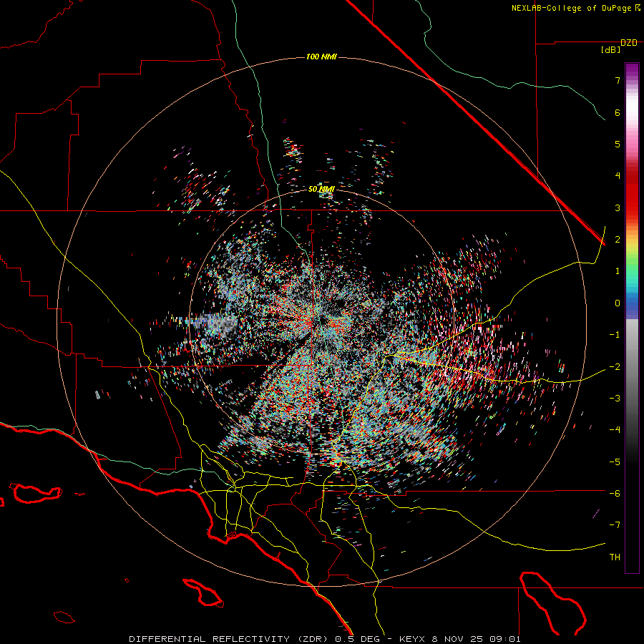644x644 pixels.
Task: Select the -2 dB scale tick label
Action: (615, 366)
